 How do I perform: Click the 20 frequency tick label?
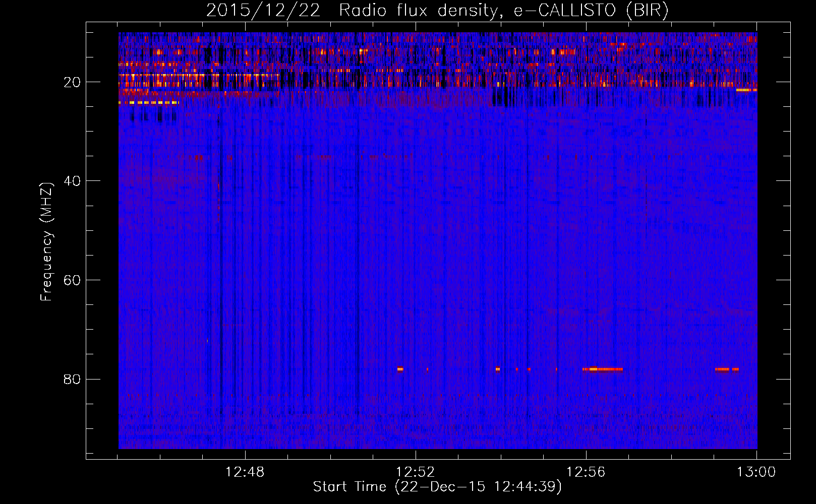[x=72, y=82]
